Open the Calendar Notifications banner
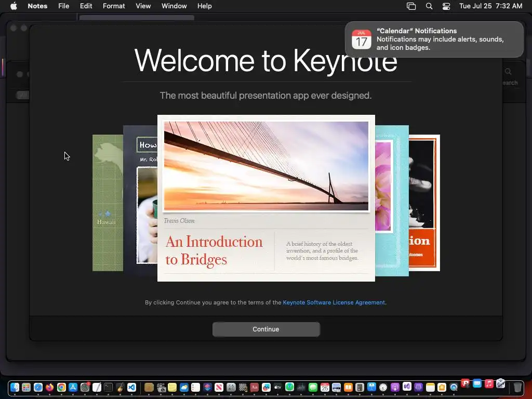 434,39
